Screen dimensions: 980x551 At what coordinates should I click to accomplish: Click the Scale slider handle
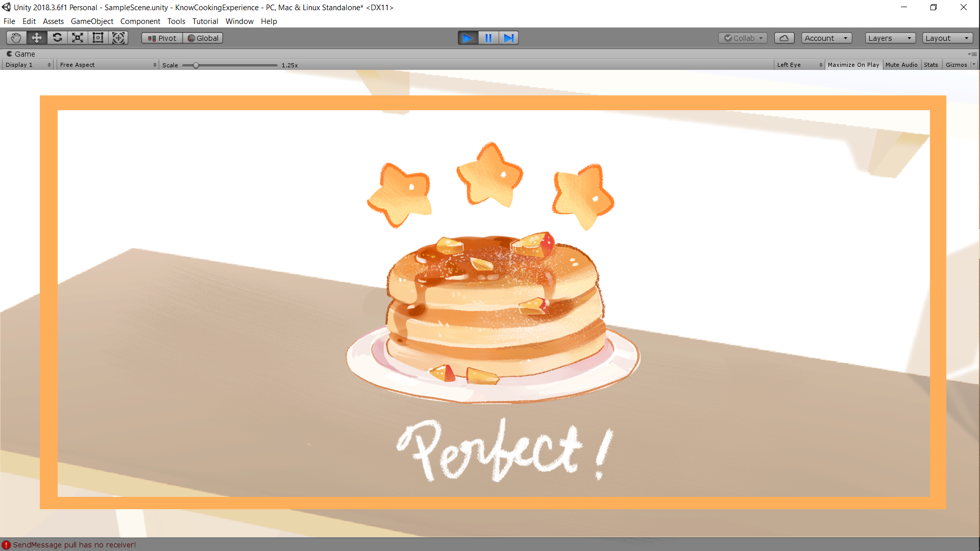click(196, 65)
